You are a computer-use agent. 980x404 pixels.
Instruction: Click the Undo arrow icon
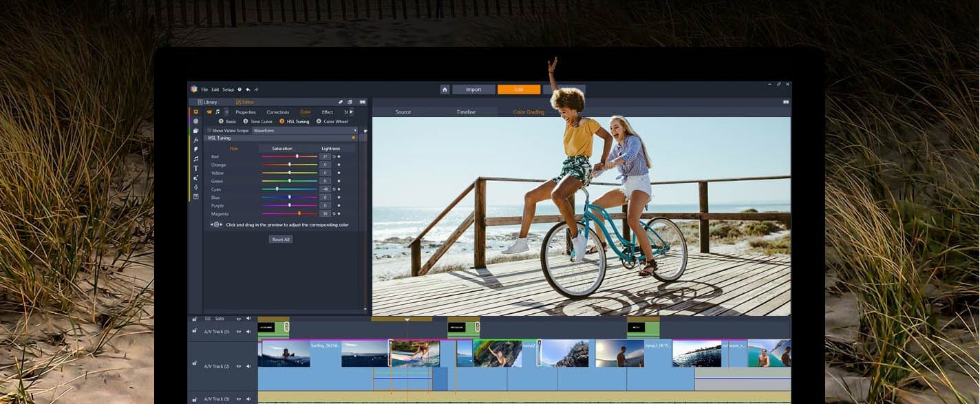pyautogui.click(x=248, y=89)
